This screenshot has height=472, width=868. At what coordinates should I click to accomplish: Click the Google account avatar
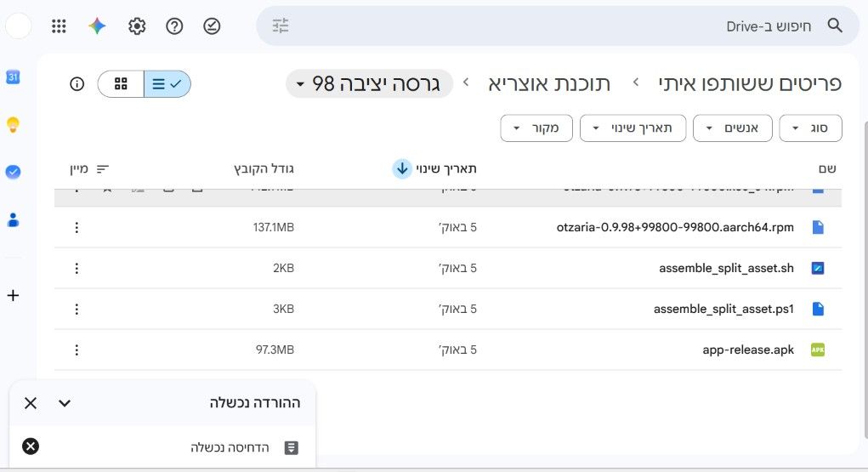point(18,26)
